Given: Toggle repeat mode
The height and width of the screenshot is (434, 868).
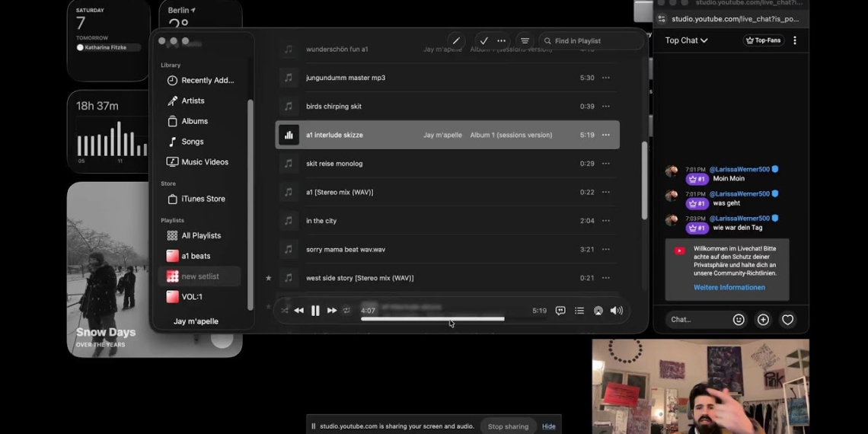Looking at the screenshot, I should click(346, 311).
